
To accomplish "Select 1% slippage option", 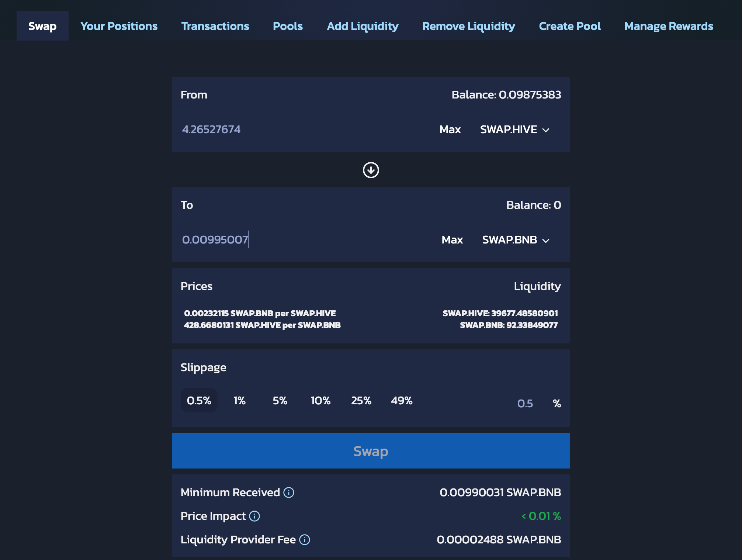I will [239, 400].
